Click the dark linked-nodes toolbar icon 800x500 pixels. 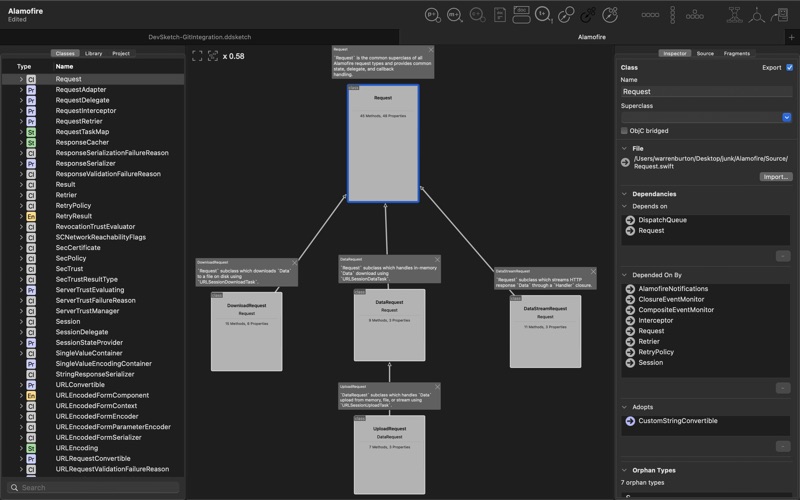[588, 15]
